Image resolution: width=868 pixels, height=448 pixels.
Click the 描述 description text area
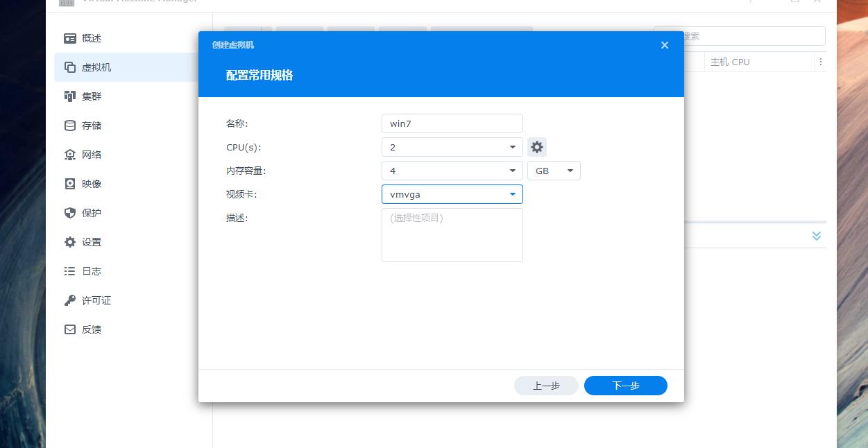(452, 235)
